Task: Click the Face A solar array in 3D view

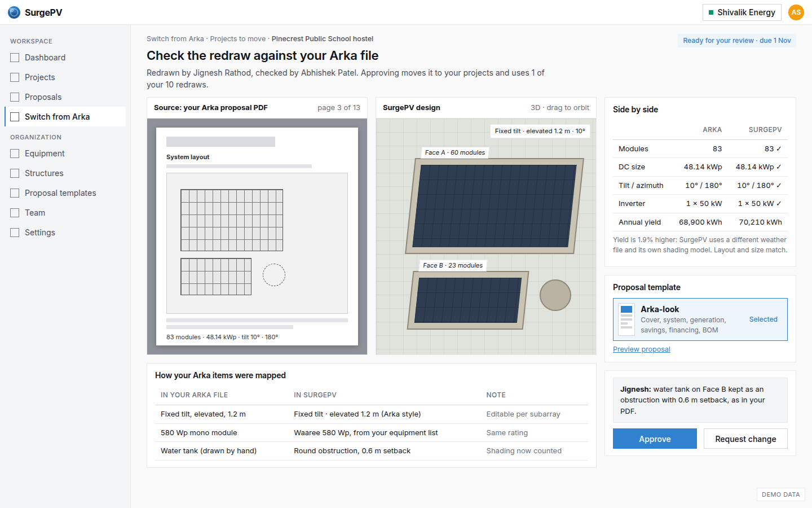Action: point(495,206)
